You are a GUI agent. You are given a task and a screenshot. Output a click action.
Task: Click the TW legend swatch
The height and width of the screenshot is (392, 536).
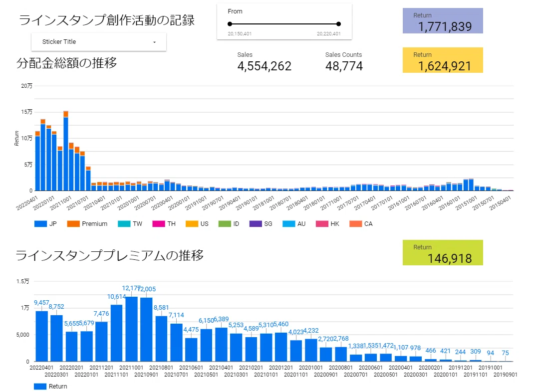(x=124, y=223)
